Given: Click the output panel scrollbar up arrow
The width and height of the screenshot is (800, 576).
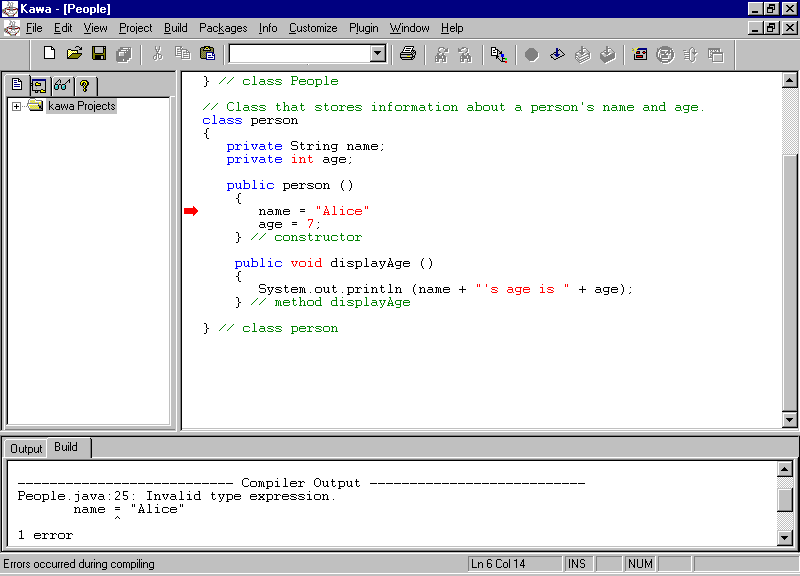Looking at the screenshot, I should coord(786,469).
